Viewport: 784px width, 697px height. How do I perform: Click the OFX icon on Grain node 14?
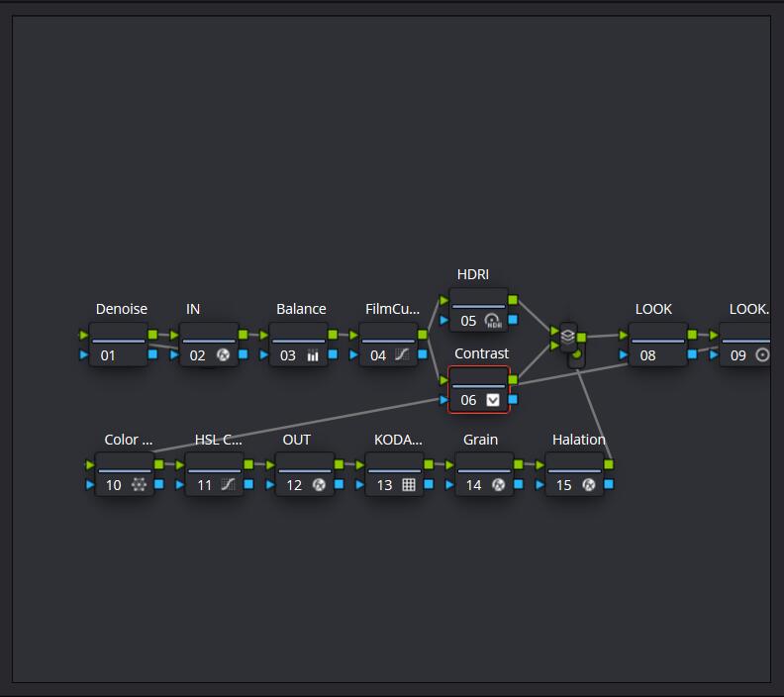click(499, 485)
